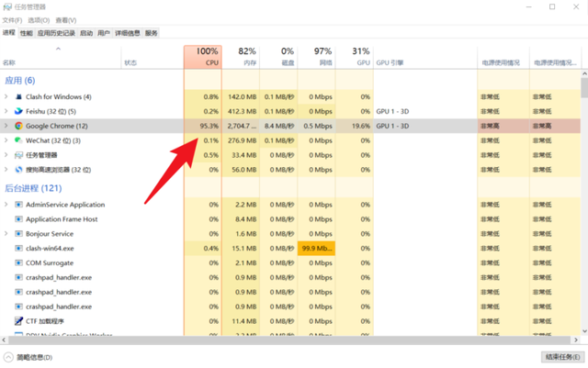Click Chrome's 8.4 MB/秒 disk cell

tap(279, 126)
